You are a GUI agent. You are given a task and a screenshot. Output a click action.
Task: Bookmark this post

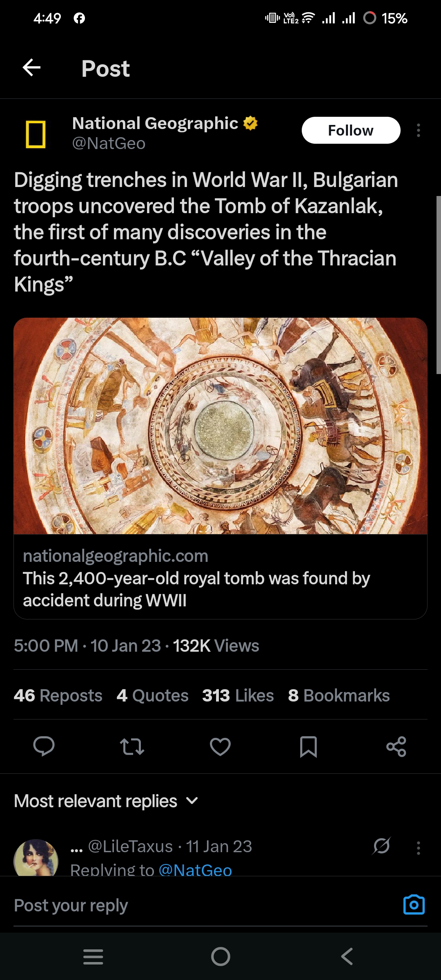(x=308, y=746)
